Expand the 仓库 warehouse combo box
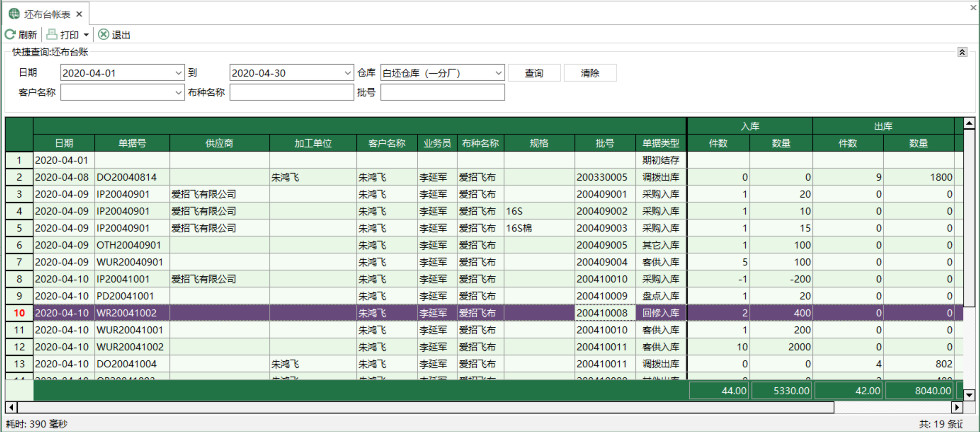The height and width of the screenshot is (432, 980). [x=498, y=73]
